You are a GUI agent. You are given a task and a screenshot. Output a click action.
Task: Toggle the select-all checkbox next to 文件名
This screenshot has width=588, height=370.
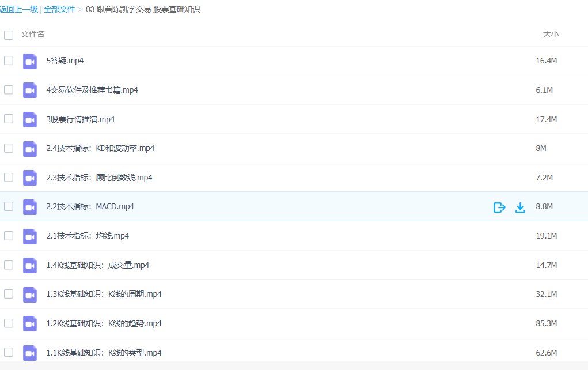click(x=9, y=35)
